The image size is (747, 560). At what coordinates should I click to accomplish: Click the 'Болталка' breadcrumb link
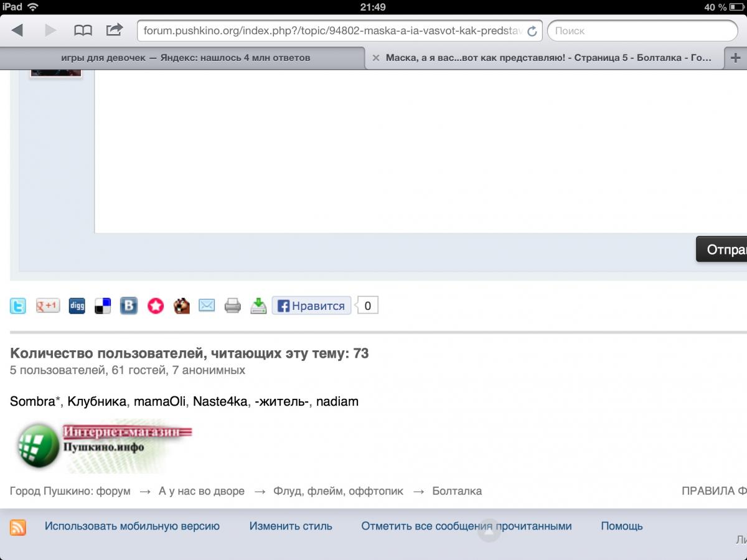tap(456, 491)
